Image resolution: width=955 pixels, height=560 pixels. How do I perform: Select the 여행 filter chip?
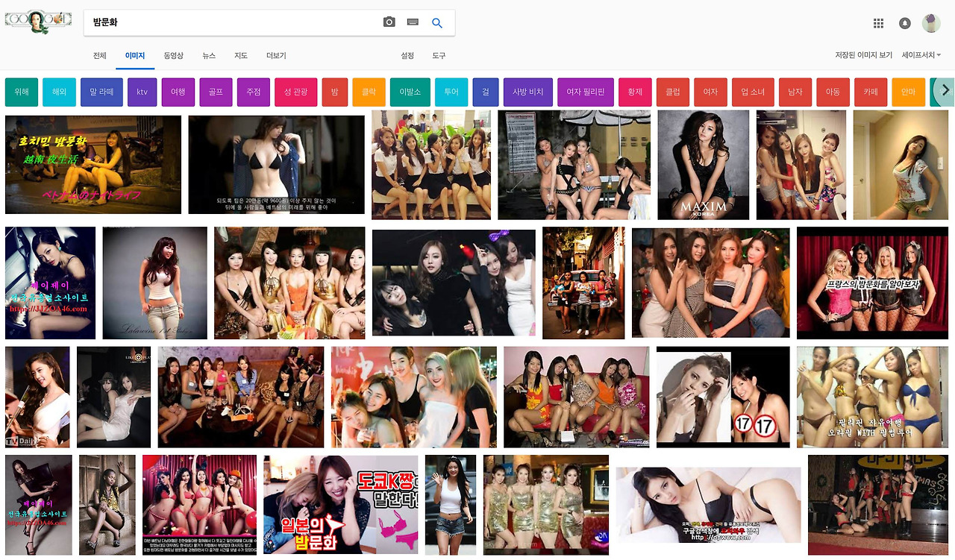[x=179, y=92]
